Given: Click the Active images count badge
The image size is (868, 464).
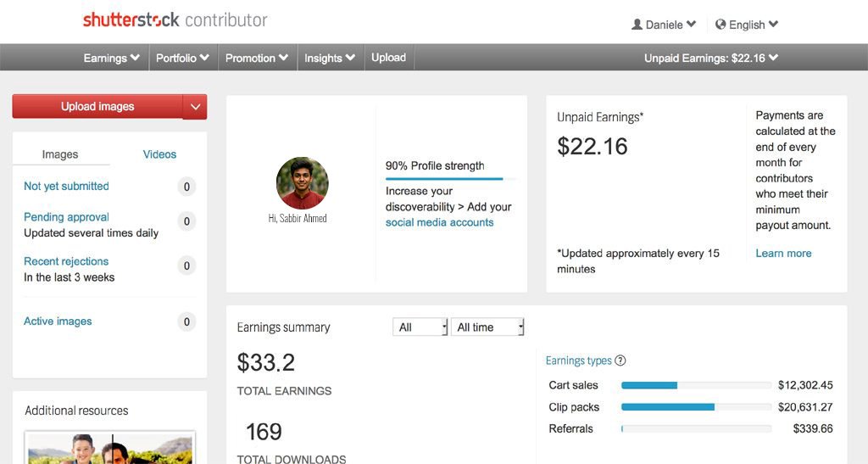Looking at the screenshot, I should [186, 321].
